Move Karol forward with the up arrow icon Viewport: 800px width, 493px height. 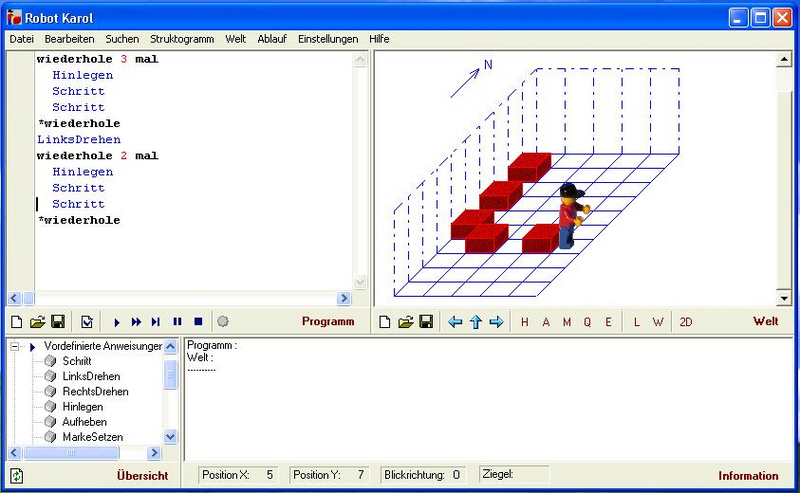pyautogui.click(x=475, y=322)
